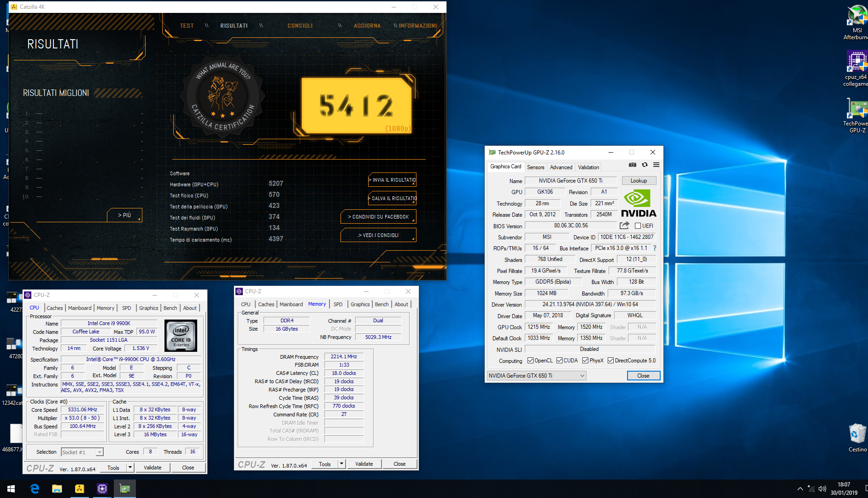868x498 pixels.
Task: Open the Socket #1 selection dropdown
Action: [82, 452]
